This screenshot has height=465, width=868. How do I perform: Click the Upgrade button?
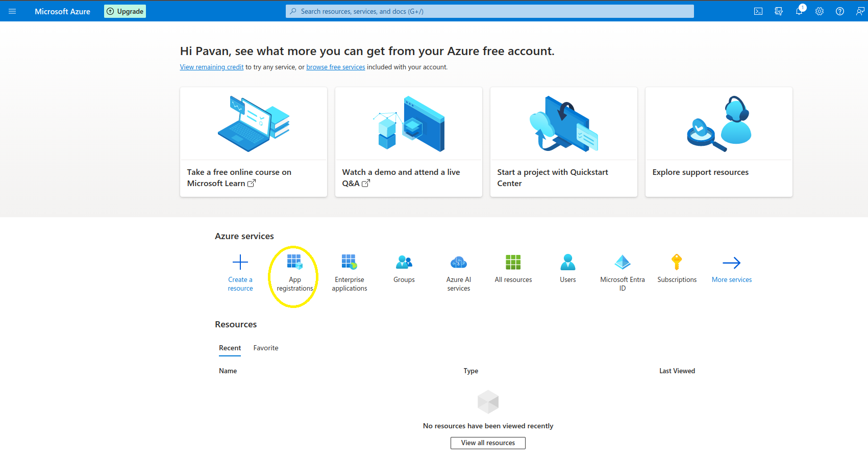coord(125,11)
